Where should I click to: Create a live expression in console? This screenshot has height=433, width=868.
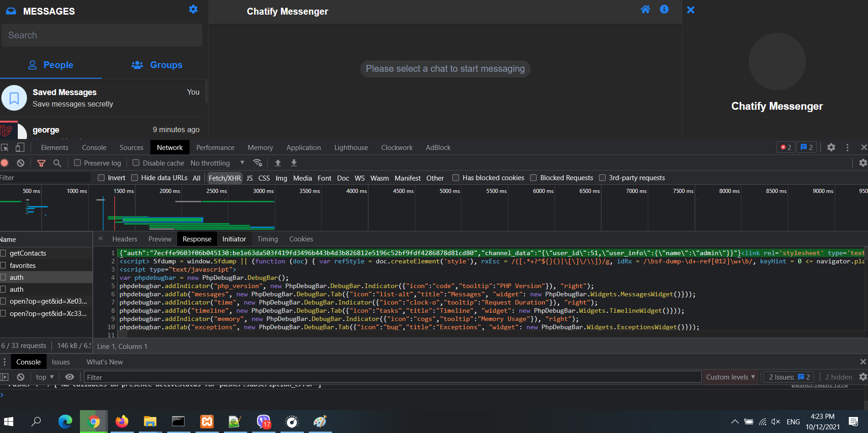[69, 377]
